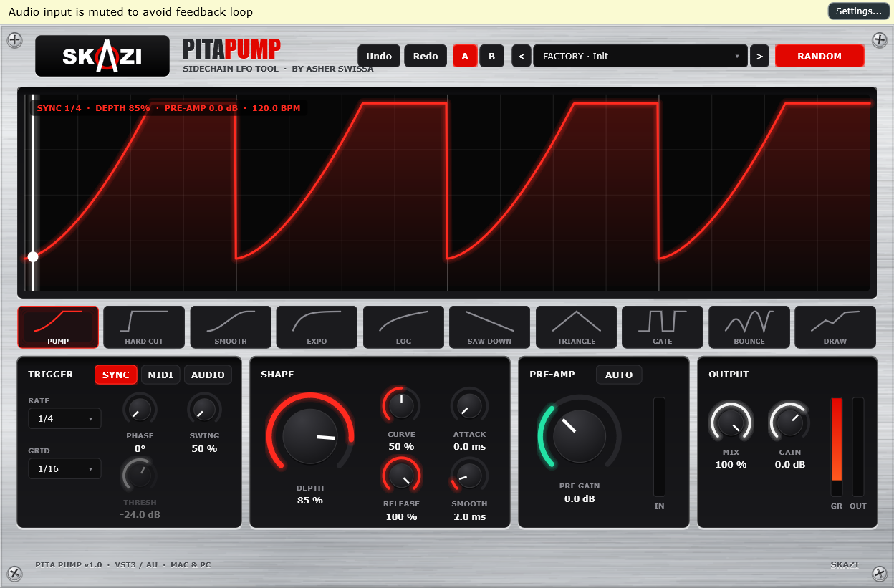Click the SMOOTH knob in Shape panel
The height and width of the screenshot is (588, 894).
click(469, 476)
